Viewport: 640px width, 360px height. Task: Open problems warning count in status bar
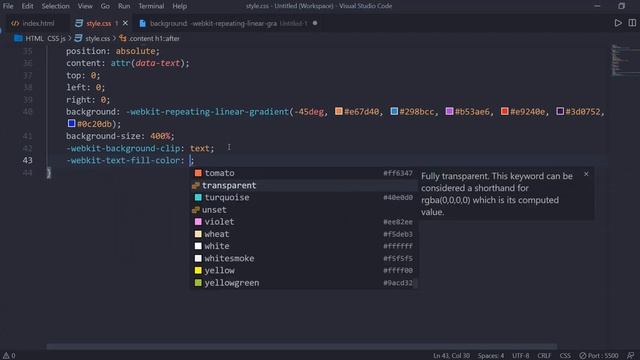[9, 356]
